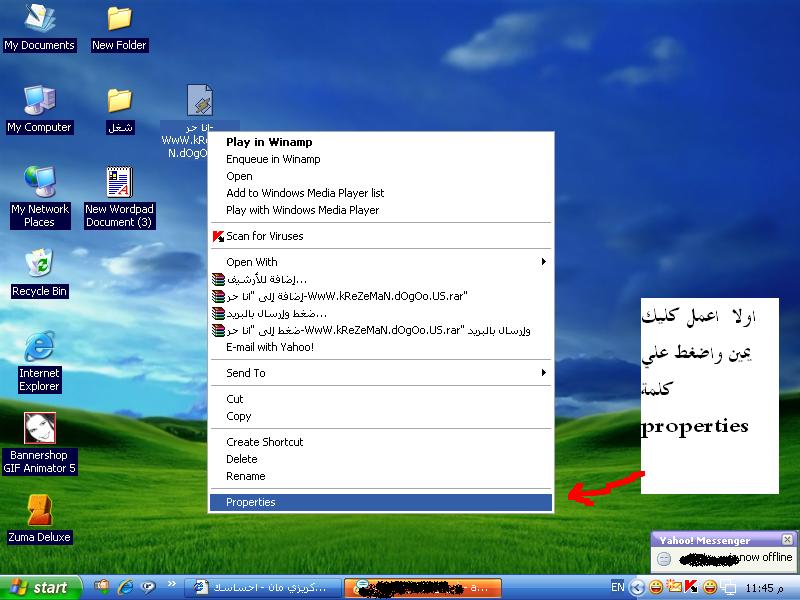Select the My Network Places icon
The height and width of the screenshot is (600, 800).
tap(40, 197)
